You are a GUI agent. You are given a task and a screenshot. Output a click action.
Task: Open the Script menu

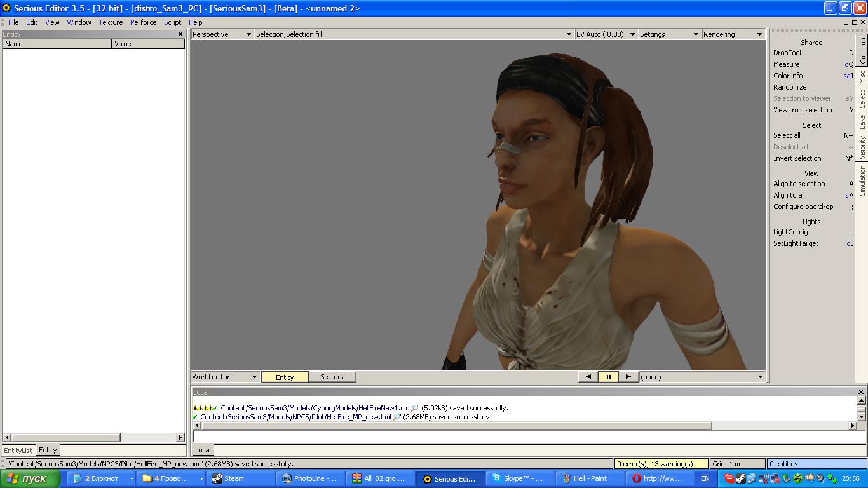[x=173, y=22]
